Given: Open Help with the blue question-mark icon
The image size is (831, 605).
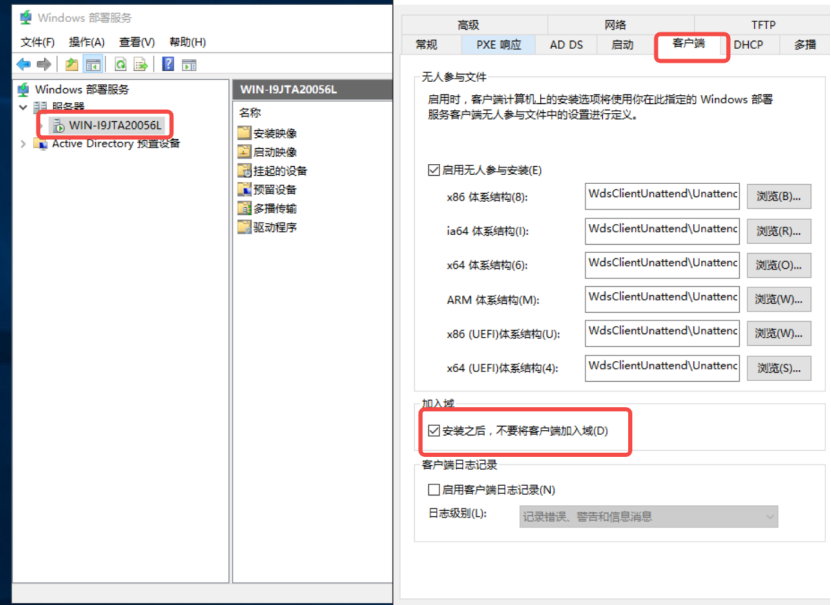Looking at the screenshot, I should pyautogui.click(x=168, y=64).
